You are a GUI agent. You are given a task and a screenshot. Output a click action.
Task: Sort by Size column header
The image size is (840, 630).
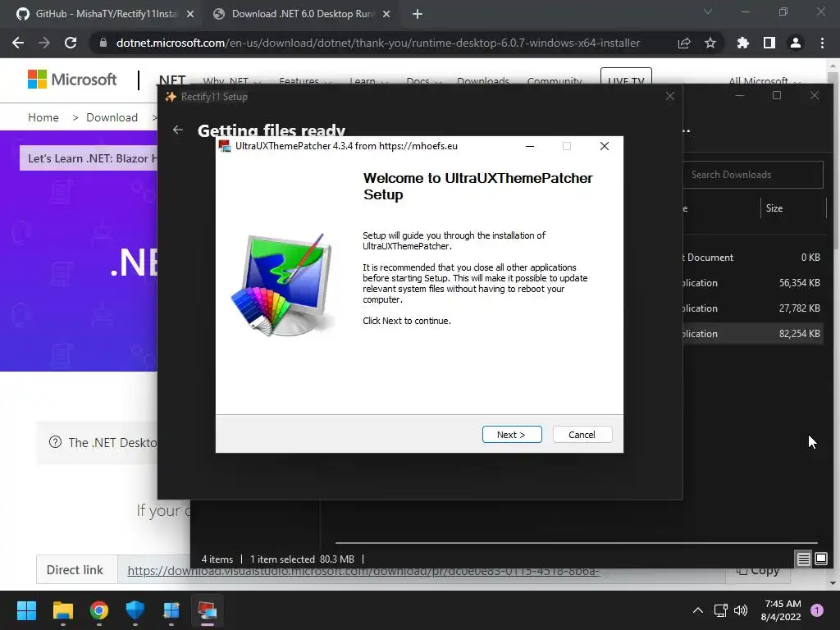(x=774, y=208)
